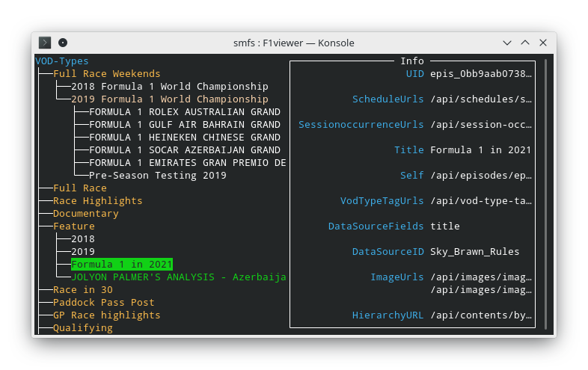Expand the Race in 30 category
Viewport: 588px width, 370px height.
[83, 290]
